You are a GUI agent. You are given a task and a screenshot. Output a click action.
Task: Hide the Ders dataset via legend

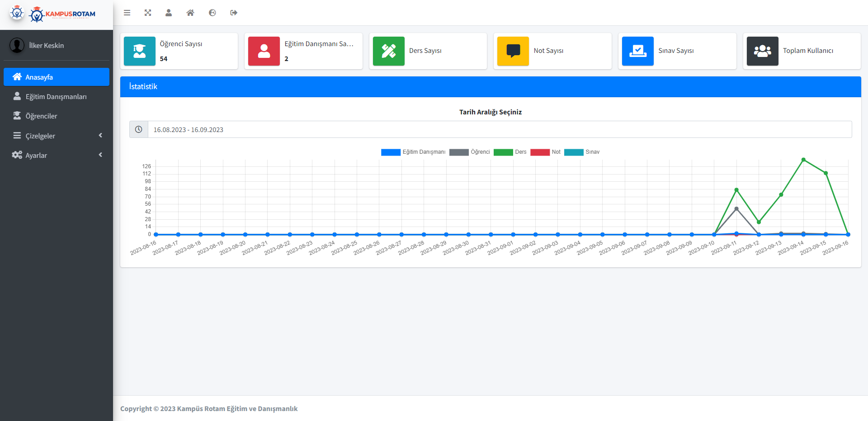coord(510,152)
